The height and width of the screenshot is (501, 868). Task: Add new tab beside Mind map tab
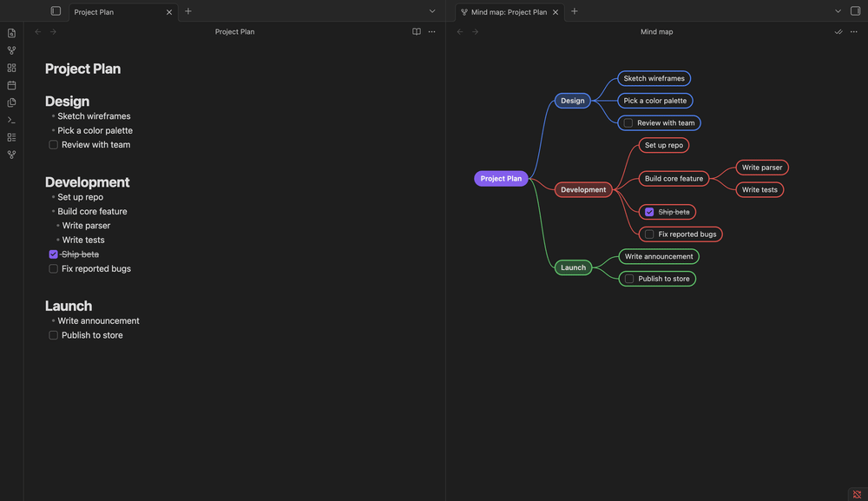tap(575, 11)
